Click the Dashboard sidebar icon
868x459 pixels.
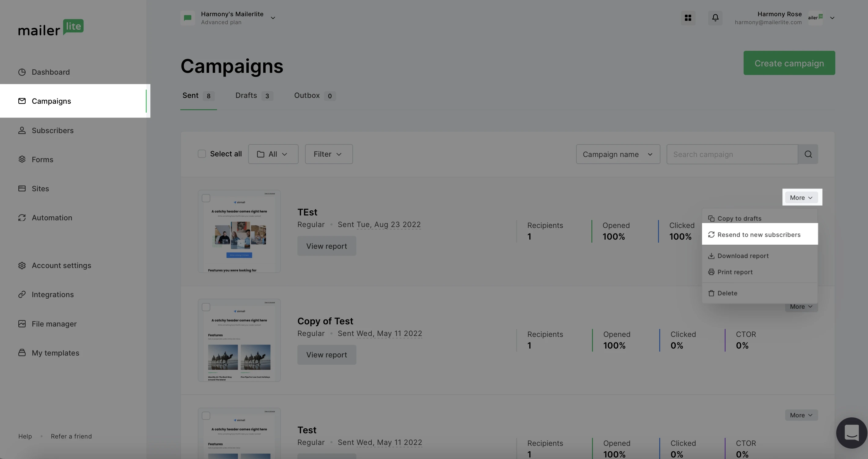(x=22, y=72)
